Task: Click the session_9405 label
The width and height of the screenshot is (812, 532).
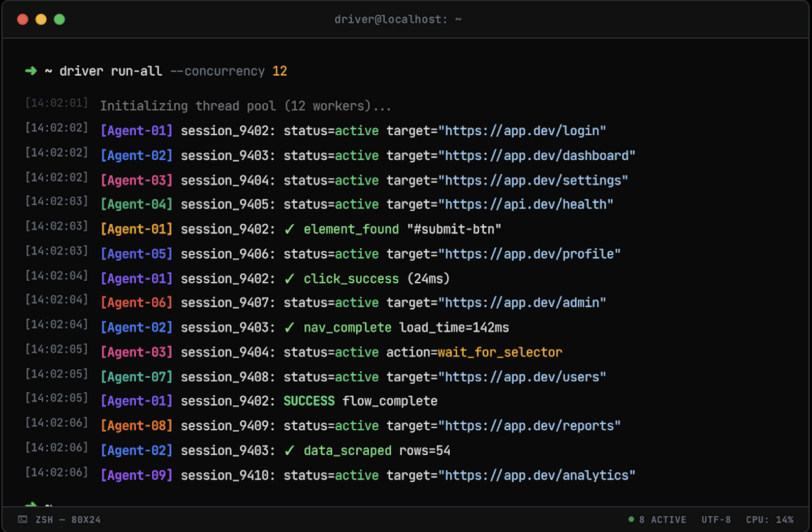Action: 228,204
